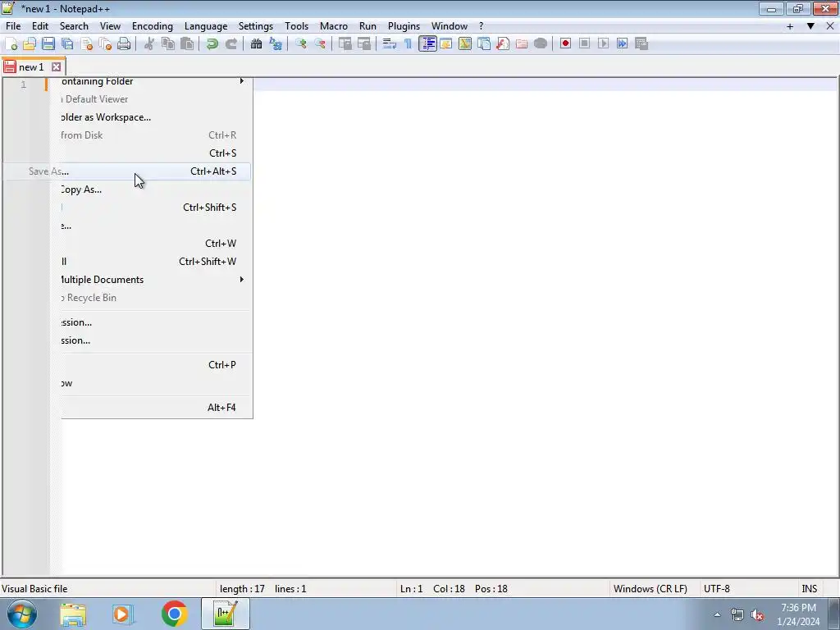Open the Settings menu
This screenshot has height=630, width=840.
click(x=256, y=26)
